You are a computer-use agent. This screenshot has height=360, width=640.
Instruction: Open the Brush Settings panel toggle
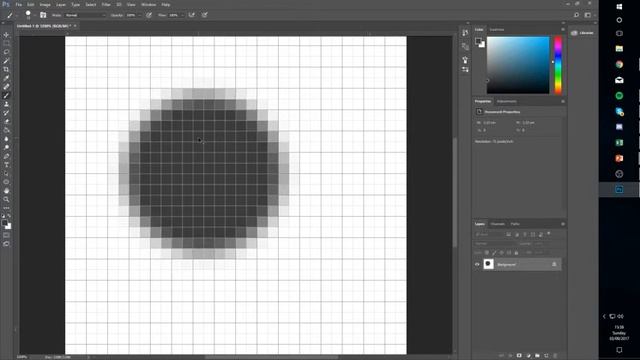[x=43, y=15]
